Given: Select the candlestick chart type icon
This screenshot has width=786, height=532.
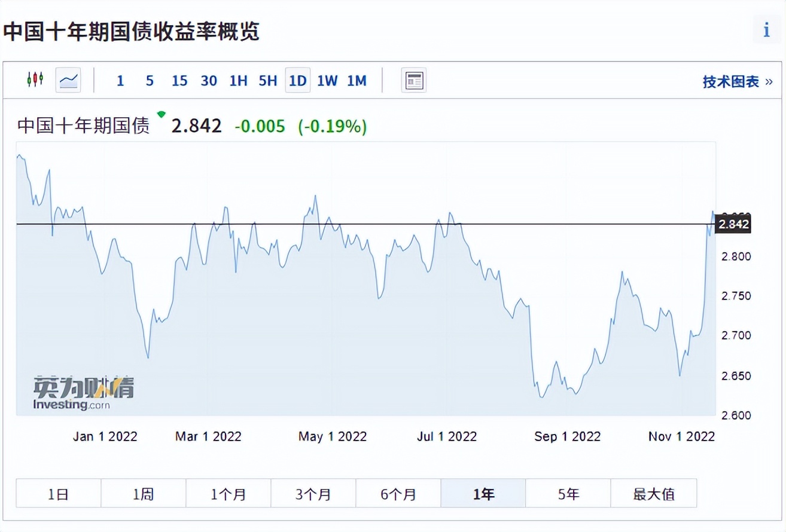Looking at the screenshot, I should tap(35, 79).
